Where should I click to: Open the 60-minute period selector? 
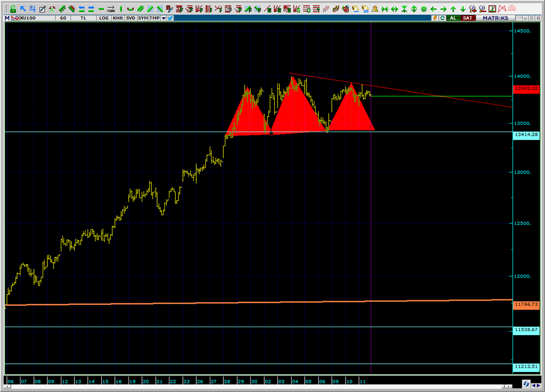click(x=62, y=18)
